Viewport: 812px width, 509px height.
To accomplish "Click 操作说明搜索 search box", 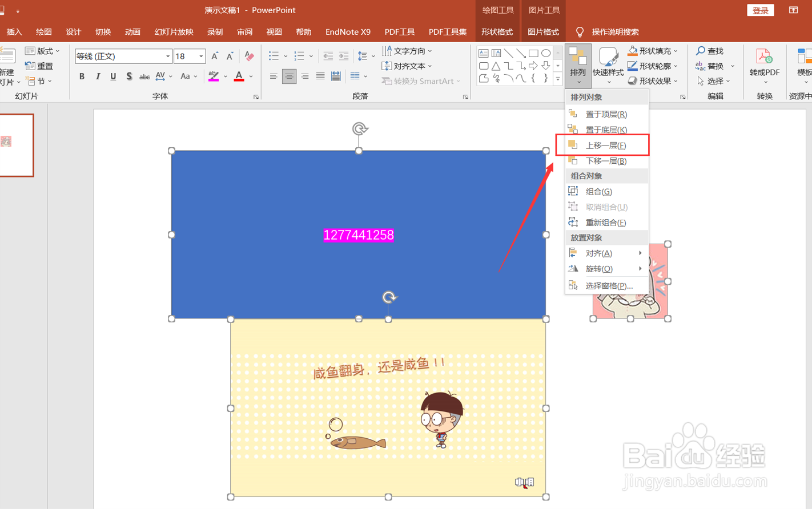I will [x=615, y=32].
